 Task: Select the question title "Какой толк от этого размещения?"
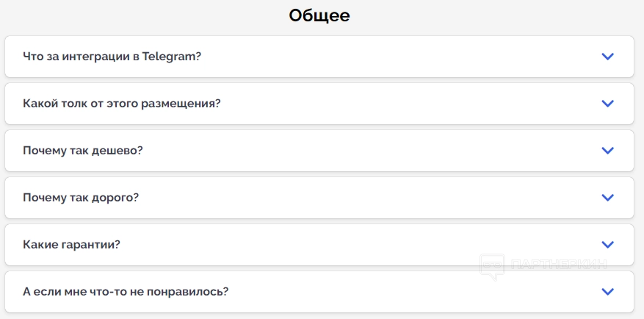point(122,104)
